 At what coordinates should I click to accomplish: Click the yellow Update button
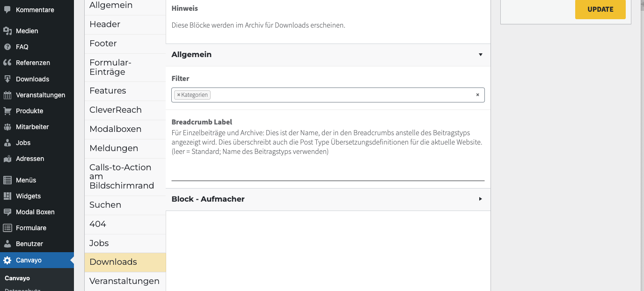click(x=600, y=9)
